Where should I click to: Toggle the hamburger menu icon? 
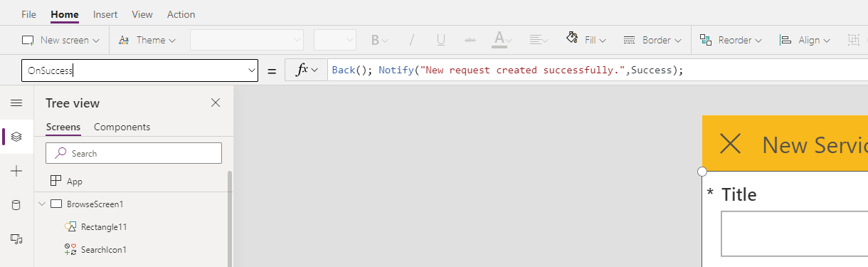[16, 103]
